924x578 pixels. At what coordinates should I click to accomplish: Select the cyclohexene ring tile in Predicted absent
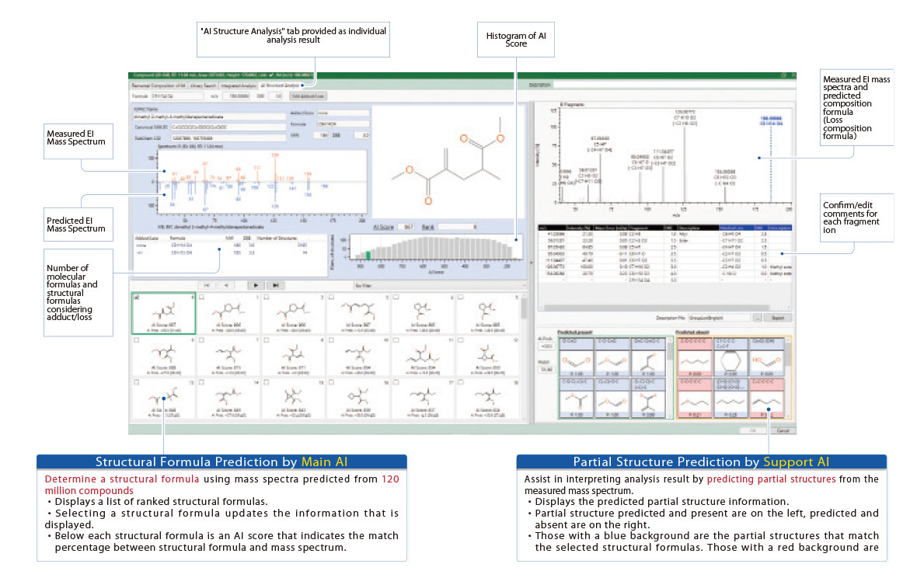pos(730,357)
